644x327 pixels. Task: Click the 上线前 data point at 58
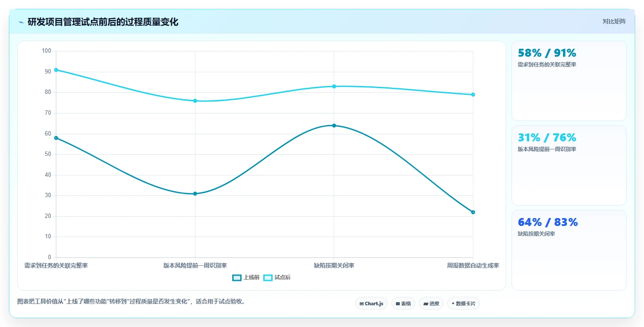56,138
